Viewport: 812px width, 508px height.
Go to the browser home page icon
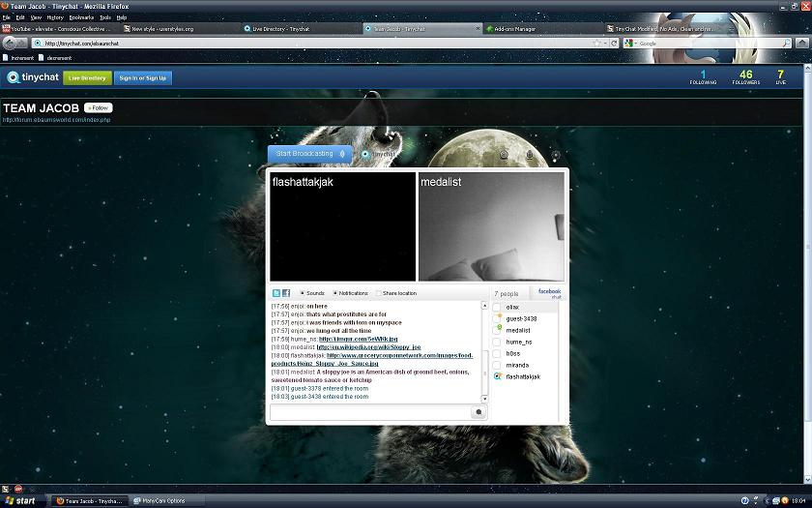point(801,44)
